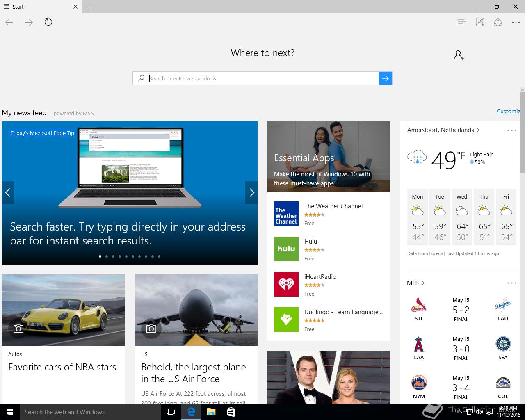Click Edge icon in the taskbar
This screenshot has height=420, width=525.
[x=191, y=412]
